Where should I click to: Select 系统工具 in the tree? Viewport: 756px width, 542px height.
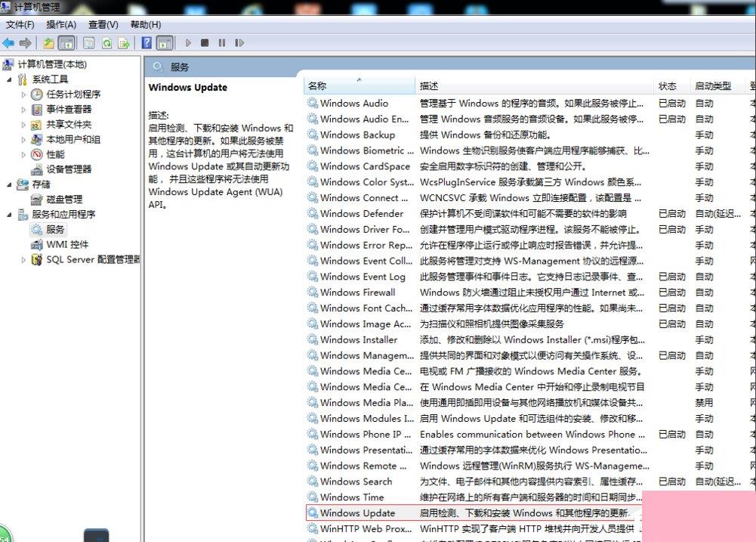pos(50,79)
